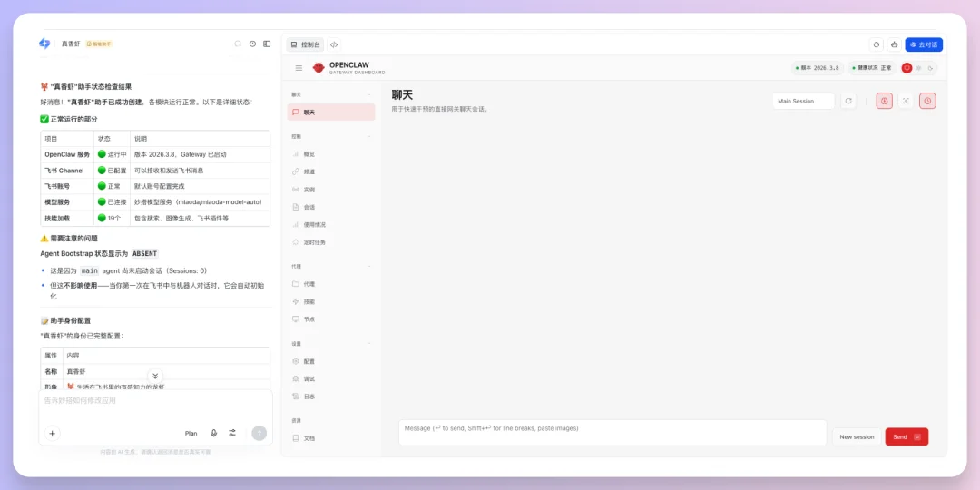Toggle the focus mode icon in chat toolbar
Screen dimensions: 980x490
pyautogui.click(x=906, y=101)
